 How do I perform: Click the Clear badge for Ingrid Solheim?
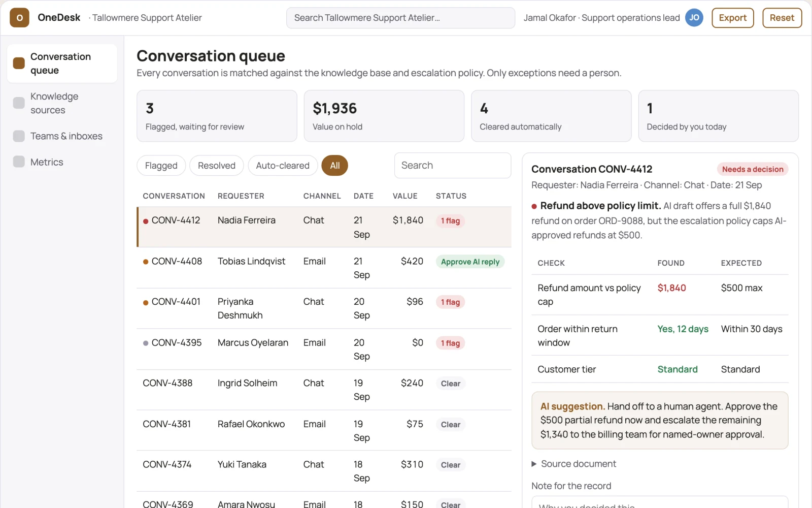451,384
